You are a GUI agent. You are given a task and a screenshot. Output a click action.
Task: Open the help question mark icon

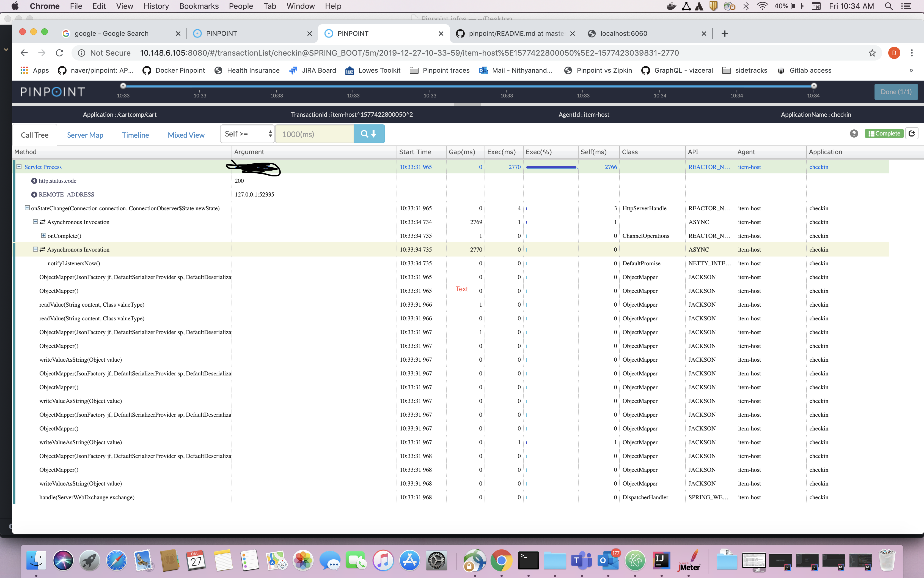tap(854, 133)
